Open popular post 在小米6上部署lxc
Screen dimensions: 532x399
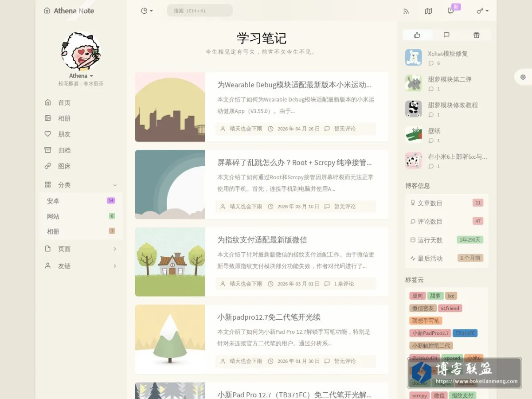(458, 156)
